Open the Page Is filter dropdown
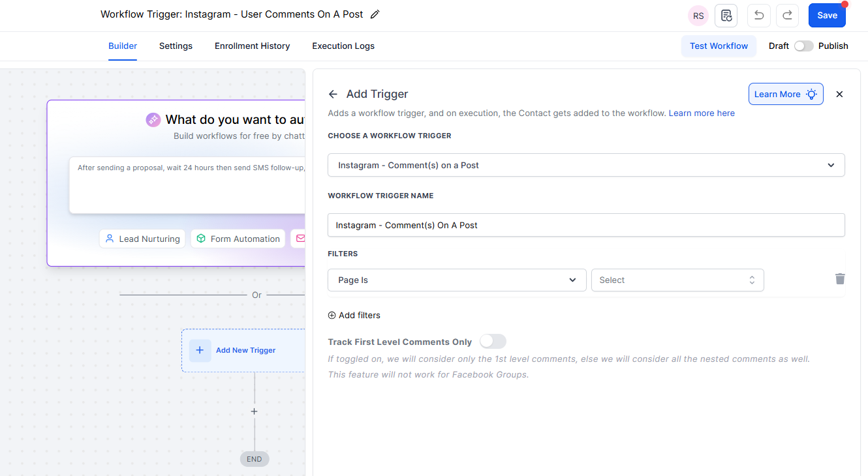Screen dimensions: 868x476 tap(456, 280)
